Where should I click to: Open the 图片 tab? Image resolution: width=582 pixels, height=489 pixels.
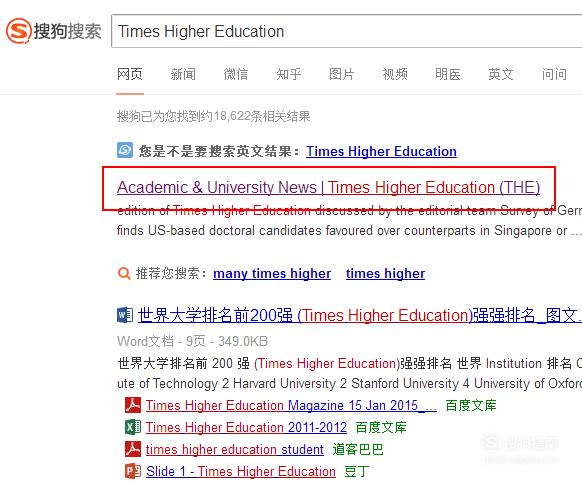[341, 74]
